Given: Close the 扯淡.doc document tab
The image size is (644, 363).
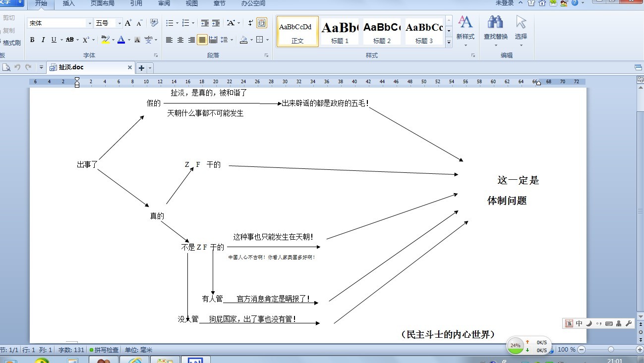Looking at the screenshot, I should pos(130,68).
